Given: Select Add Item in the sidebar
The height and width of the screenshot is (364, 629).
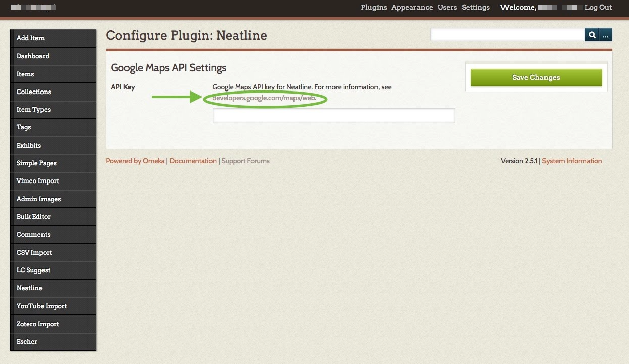Looking at the screenshot, I should [53, 38].
